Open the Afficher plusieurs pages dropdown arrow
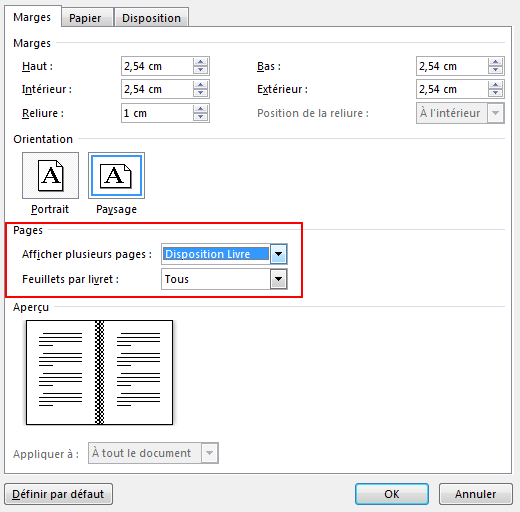The width and height of the screenshot is (520, 512). (x=278, y=254)
